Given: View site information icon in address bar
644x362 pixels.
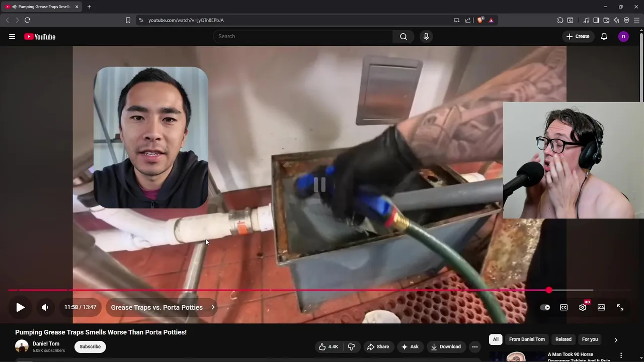Looking at the screenshot, I should pyautogui.click(x=141, y=20).
